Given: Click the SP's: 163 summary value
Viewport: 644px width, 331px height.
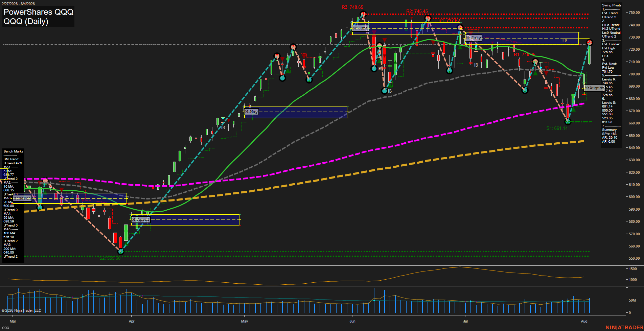Looking at the screenshot, I should [x=609, y=134].
